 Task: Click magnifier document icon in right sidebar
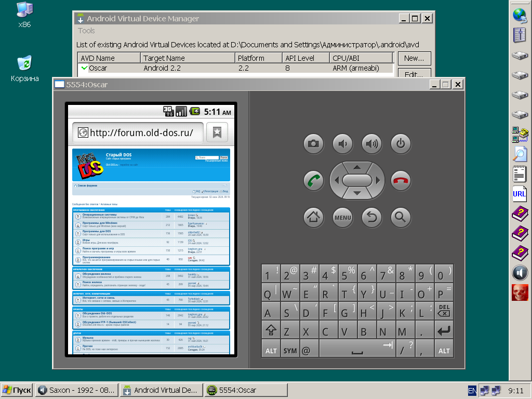click(x=520, y=154)
